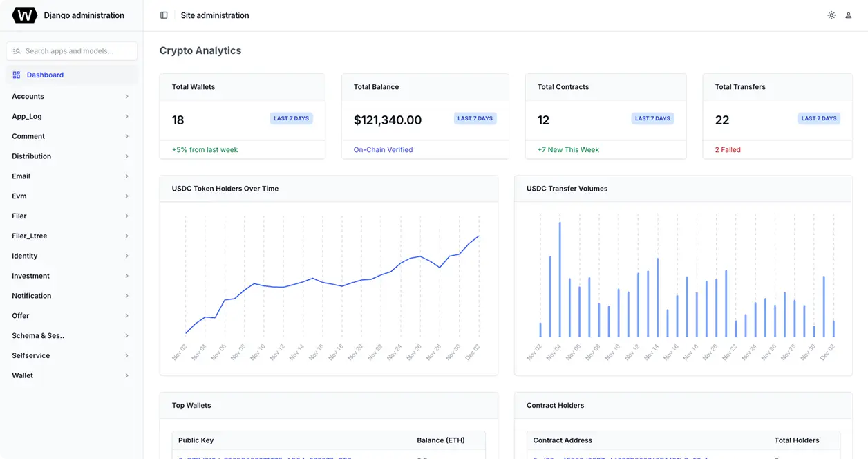Open the Investment menu item

click(x=72, y=276)
